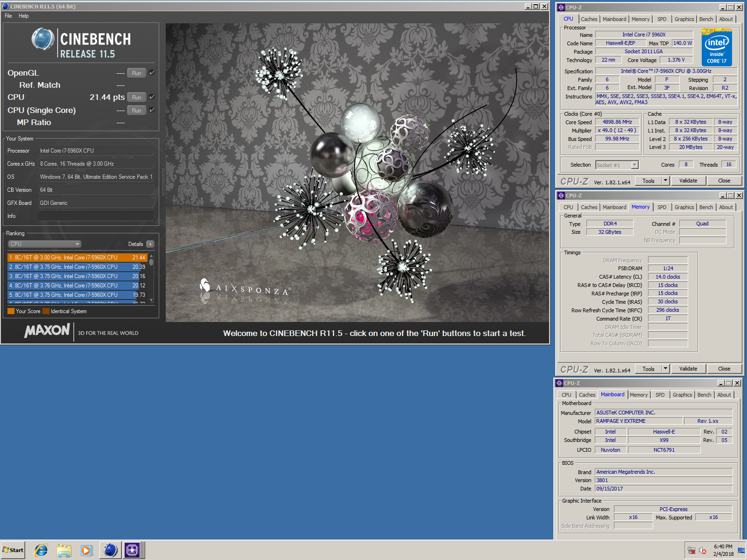Switch to Caches tab in top CPU-Z window
This screenshot has height=560, width=747.
point(589,19)
